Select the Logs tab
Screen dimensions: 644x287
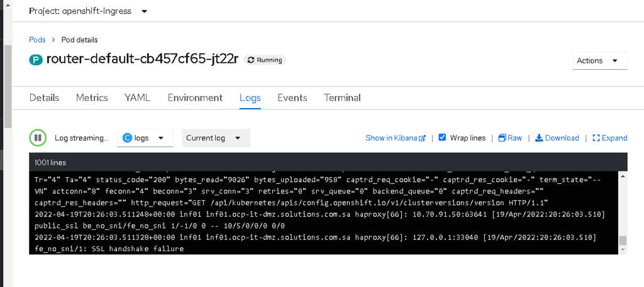click(x=250, y=97)
